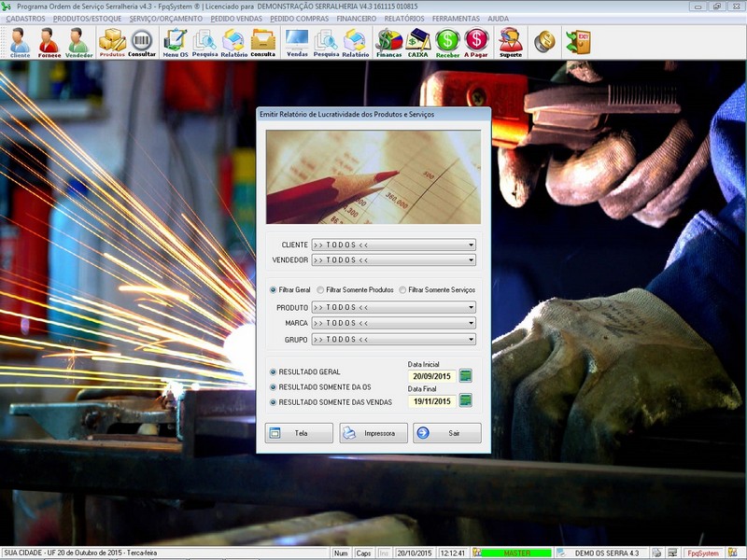This screenshot has width=747, height=560.
Task: Open the Suporte toolbar icon
Action: click(x=511, y=42)
